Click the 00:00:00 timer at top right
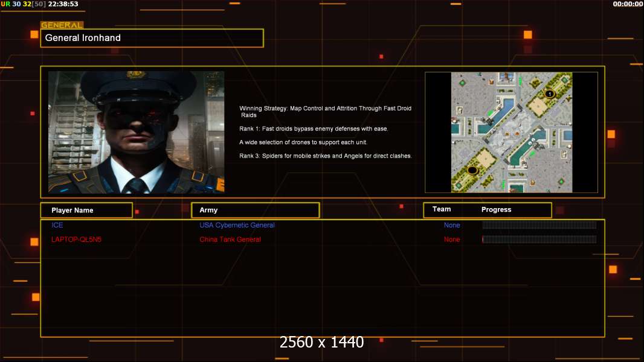 pyautogui.click(x=628, y=4)
